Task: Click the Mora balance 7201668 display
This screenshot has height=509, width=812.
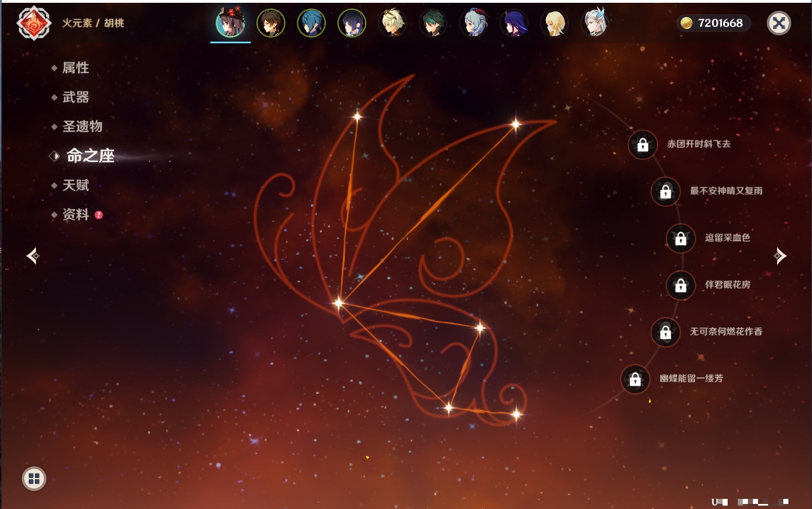Action: click(x=713, y=23)
